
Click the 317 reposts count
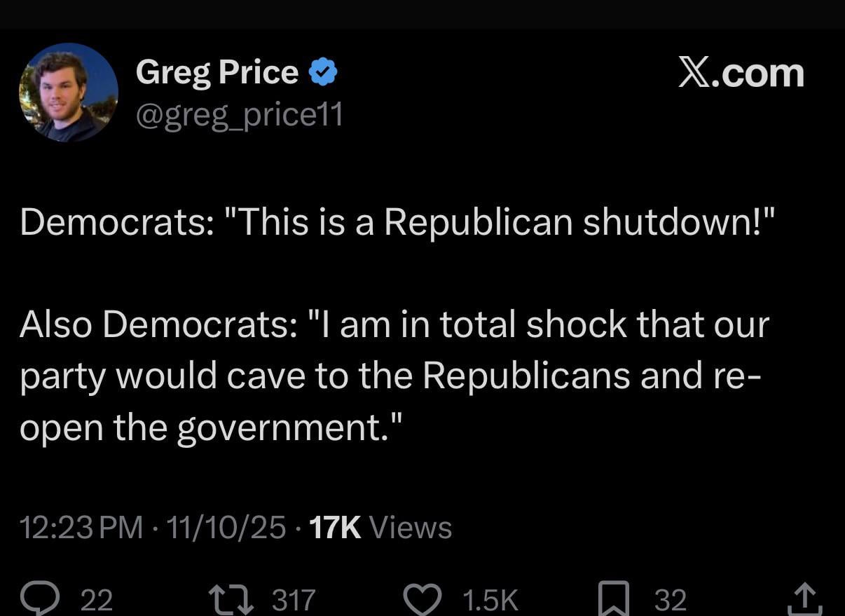(x=293, y=601)
